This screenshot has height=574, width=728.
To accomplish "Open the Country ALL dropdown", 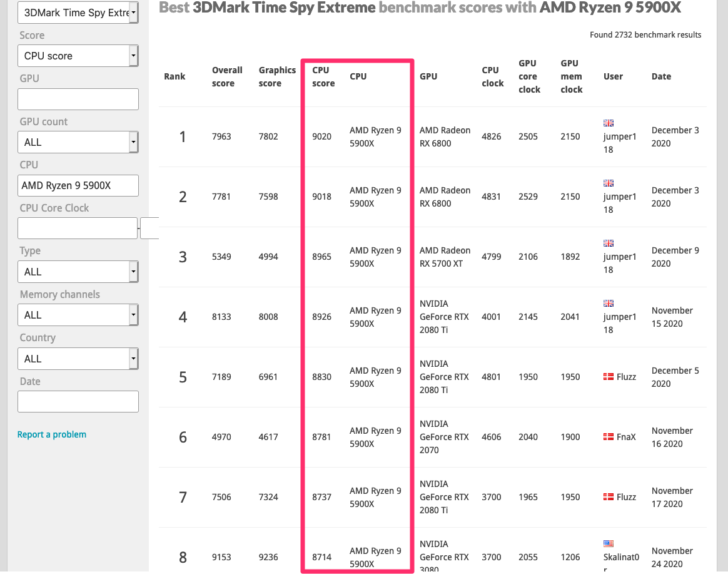I will pos(78,359).
